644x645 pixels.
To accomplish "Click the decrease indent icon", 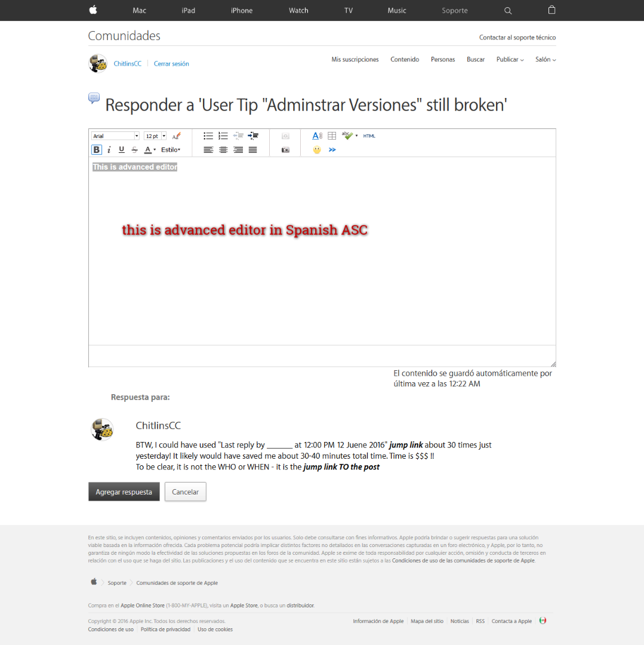I will 238,136.
